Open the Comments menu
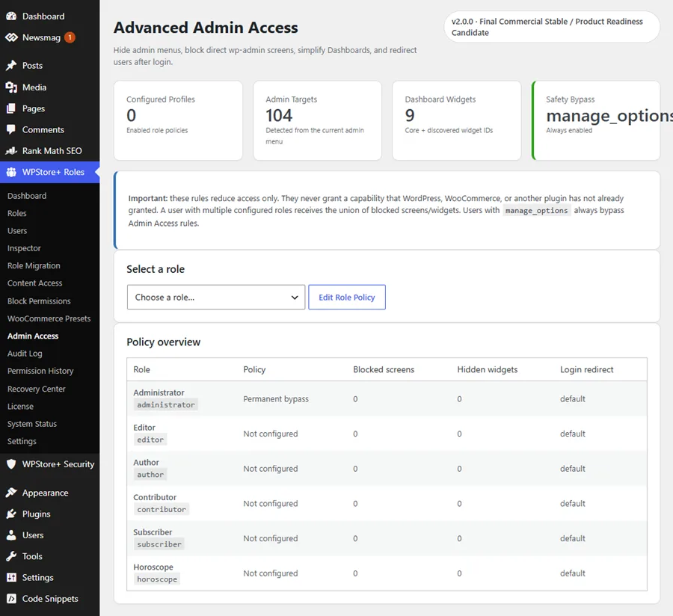Image resolution: width=673 pixels, height=616 pixels. [50, 129]
